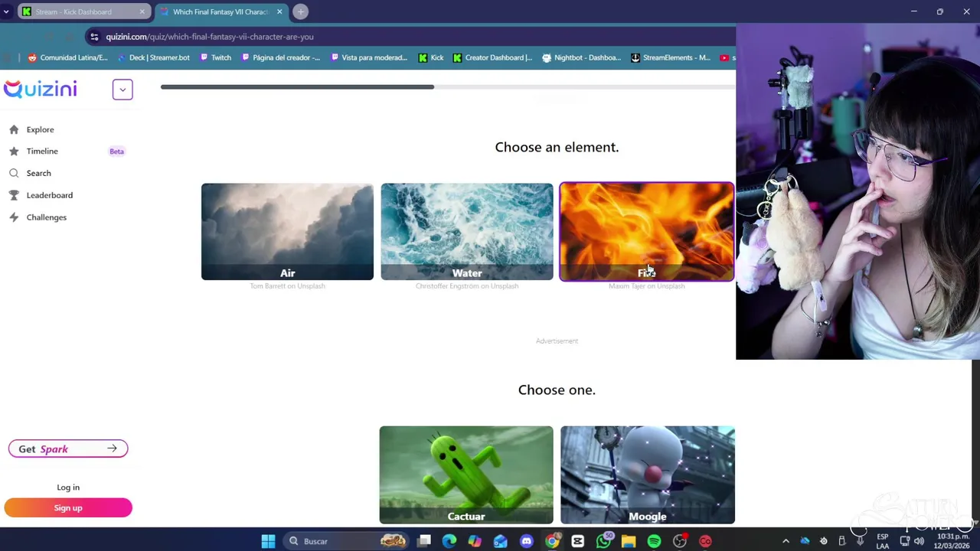
Task: Open the Vista para moderad... bookmark
Action: pos(368,57)
